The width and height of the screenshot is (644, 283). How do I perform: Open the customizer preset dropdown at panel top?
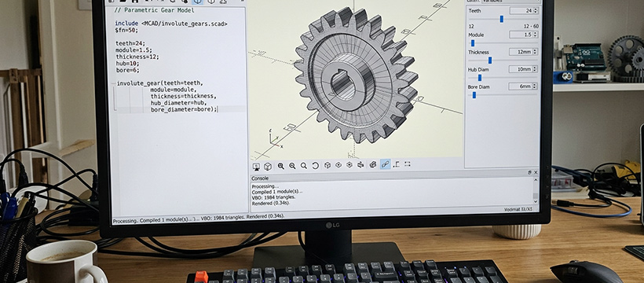click(510, 2)
